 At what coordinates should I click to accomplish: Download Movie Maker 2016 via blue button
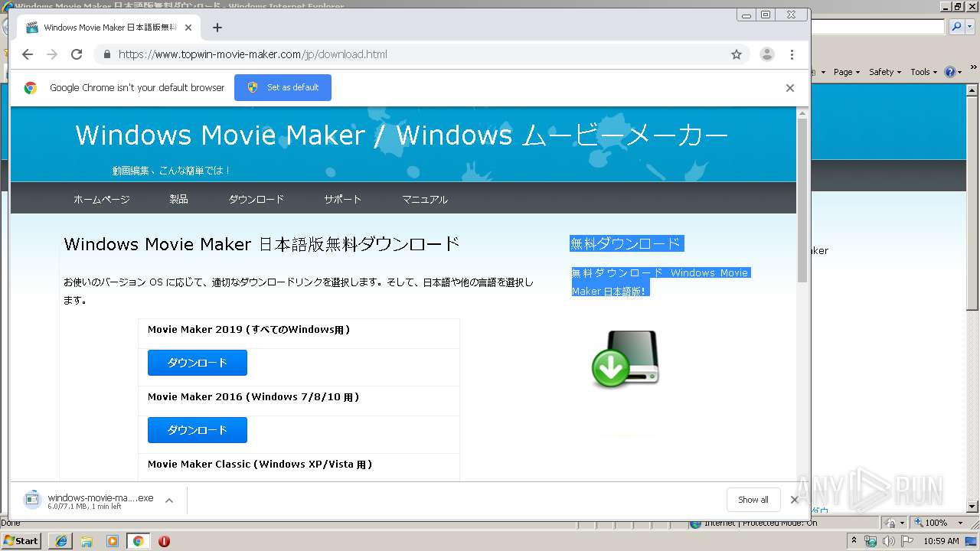coord(198,430)
